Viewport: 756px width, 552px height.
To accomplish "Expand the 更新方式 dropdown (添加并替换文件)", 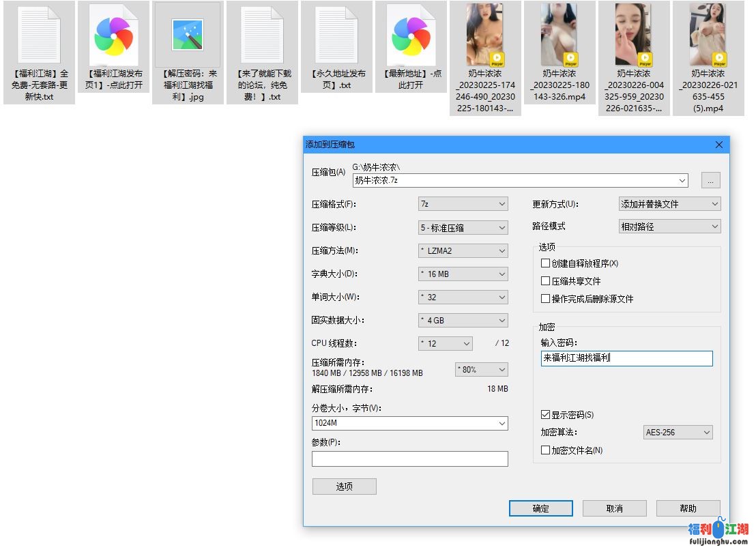I will pos(669,204).
